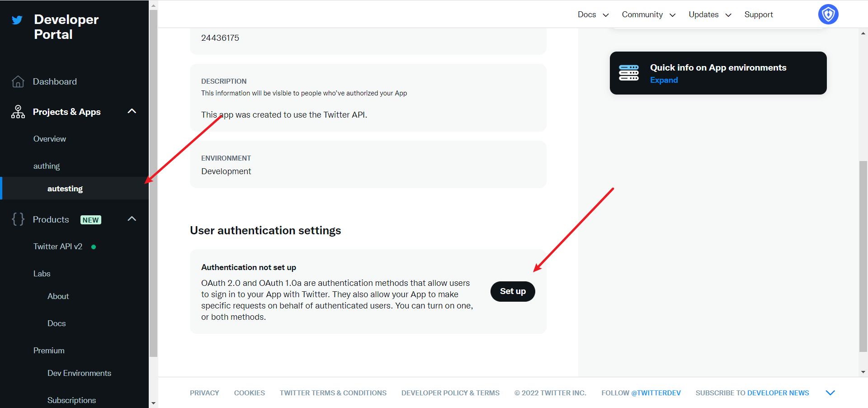The height and width of the screenshot is (408, 868).
Task: Click the server stack environments icon
Action: tap(628, 73)
